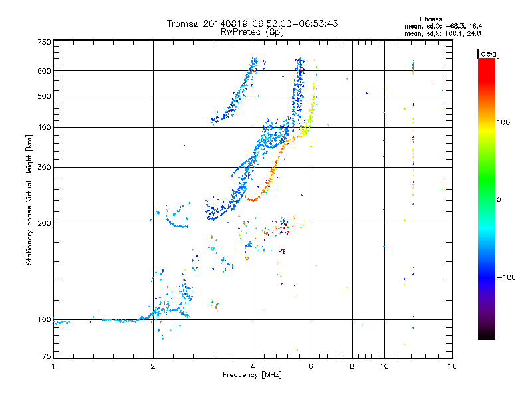Click the '-100' colorbar tick label
The width and height of the screenshot is (532, 399).
pyautogui.click(x=507, y=277)
